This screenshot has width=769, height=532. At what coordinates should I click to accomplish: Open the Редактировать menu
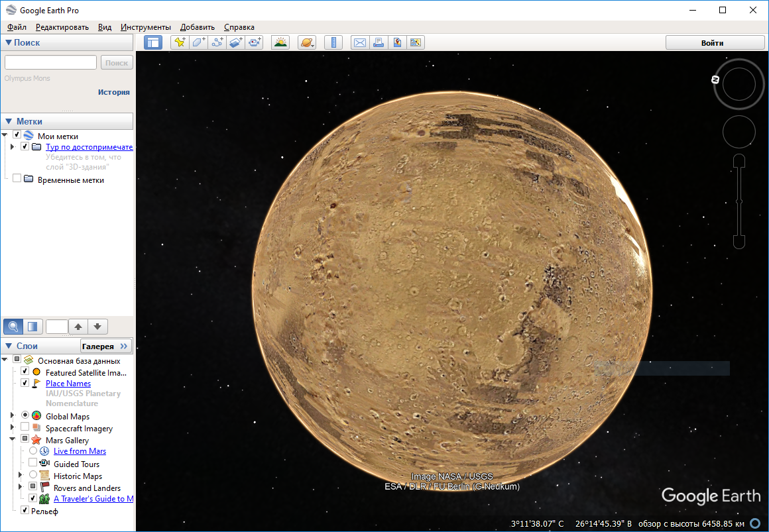[62, 27]
